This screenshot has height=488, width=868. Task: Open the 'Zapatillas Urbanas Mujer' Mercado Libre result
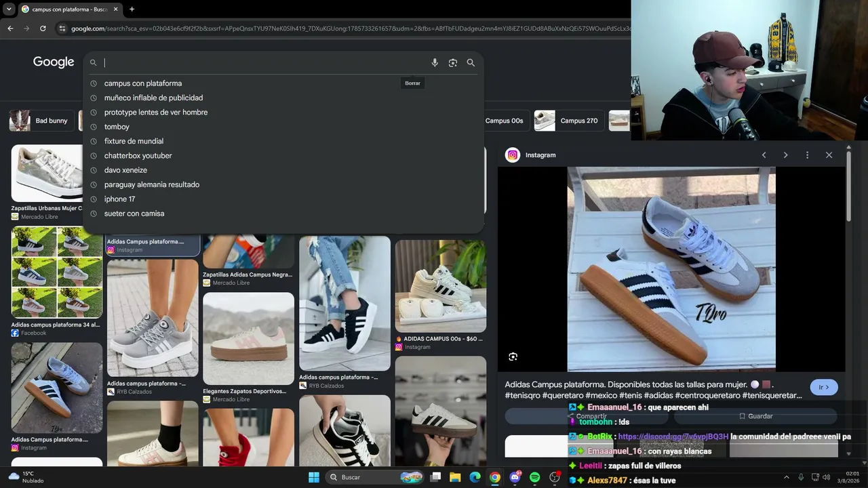[47, 182]
